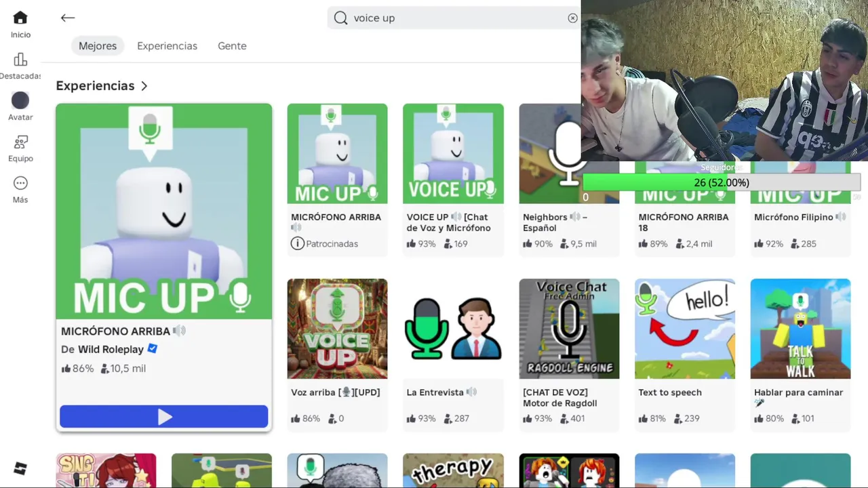The width and height of the screenshot is (868, 488).
Task: Click the 2,4 mil players on MICRÓFONO ARRIBA 18
Action: pyautogui.click(x=694, y=244)
